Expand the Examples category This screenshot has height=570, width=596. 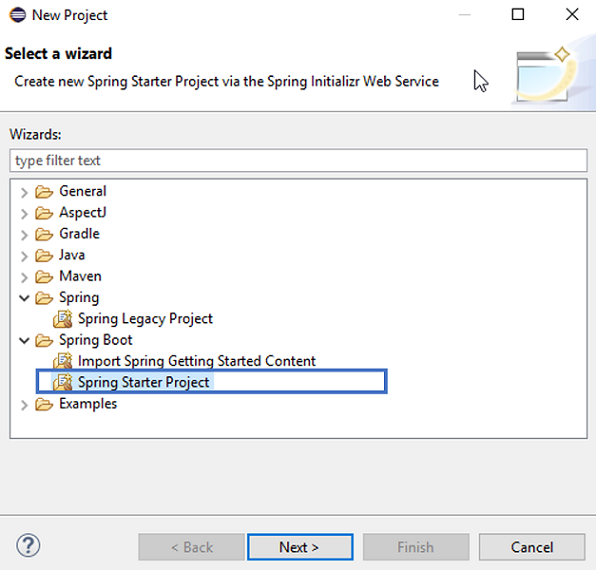[24, 405]
